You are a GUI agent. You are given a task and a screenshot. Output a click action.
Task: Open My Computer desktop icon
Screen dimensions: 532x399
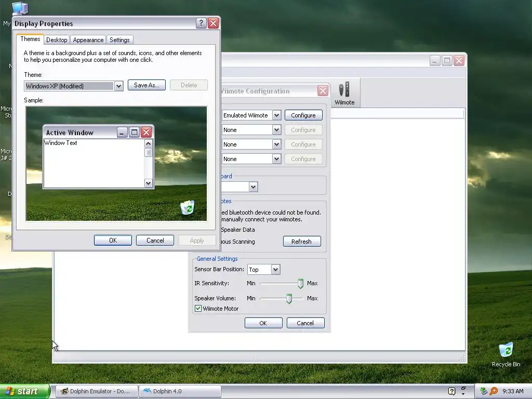20,8
